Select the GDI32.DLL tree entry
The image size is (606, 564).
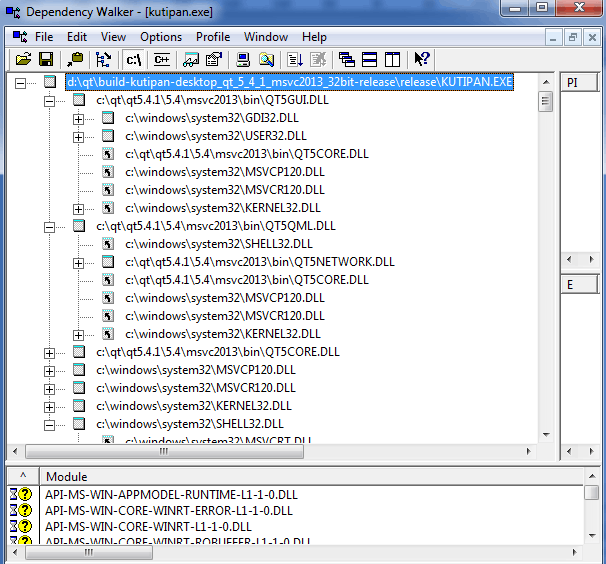212,118
